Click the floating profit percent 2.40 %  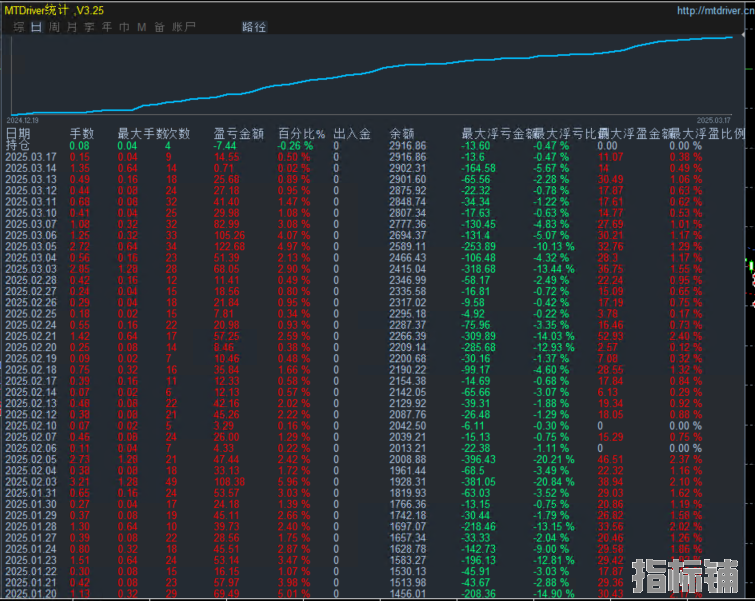coord(686,336)
